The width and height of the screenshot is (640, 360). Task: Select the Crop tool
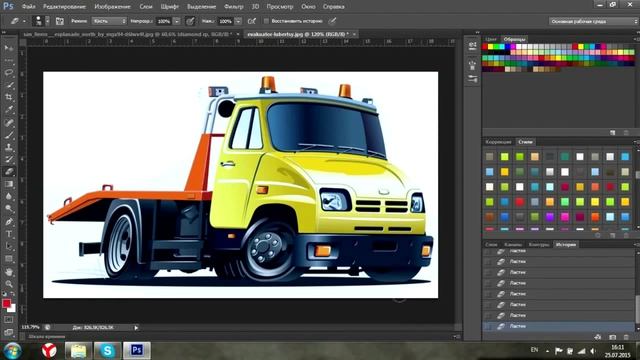[9, 97]
